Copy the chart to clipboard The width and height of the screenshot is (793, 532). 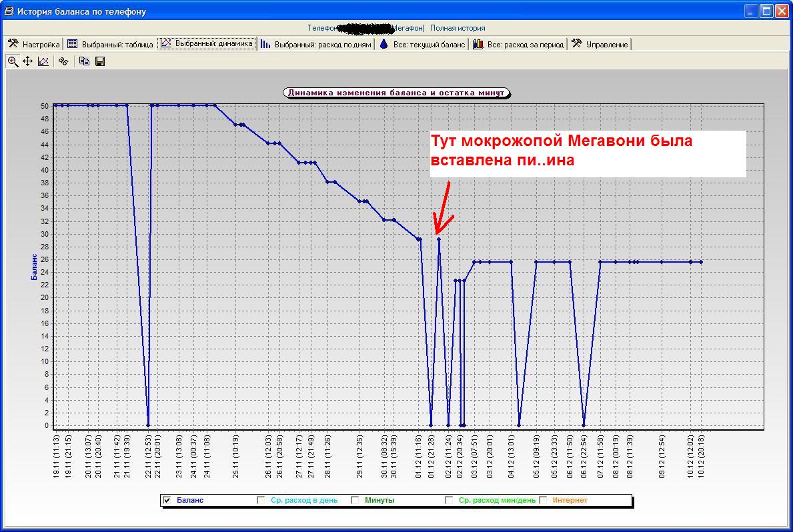coord(84,61)
